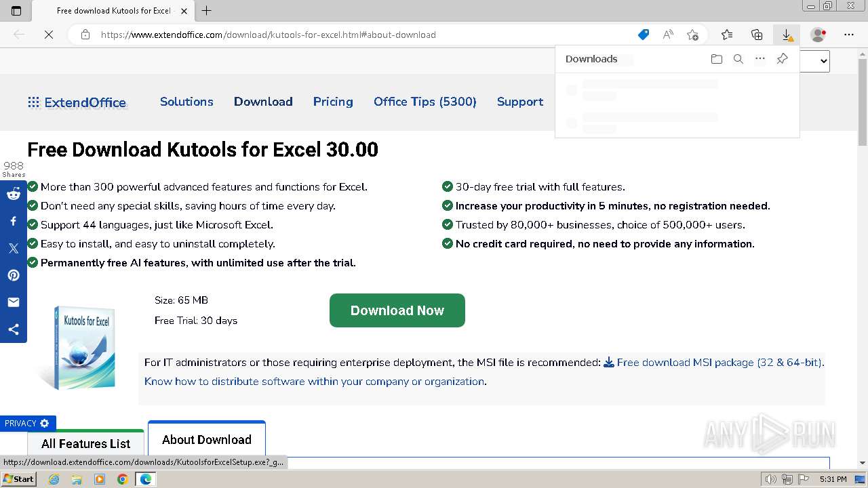Switch to About Download tab
This screenshot has height=488, width=868.
pos(207,439)
